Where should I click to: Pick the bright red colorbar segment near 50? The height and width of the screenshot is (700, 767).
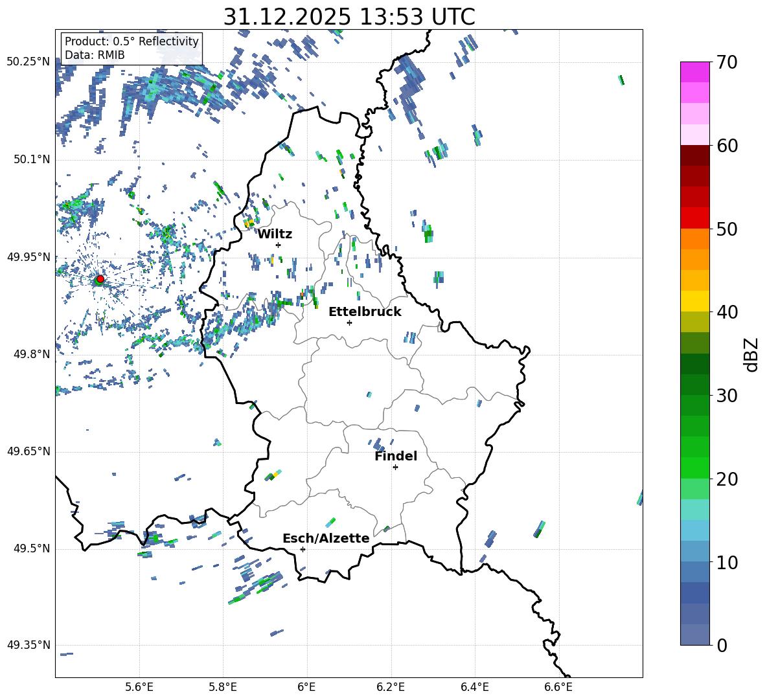point(694,218)
